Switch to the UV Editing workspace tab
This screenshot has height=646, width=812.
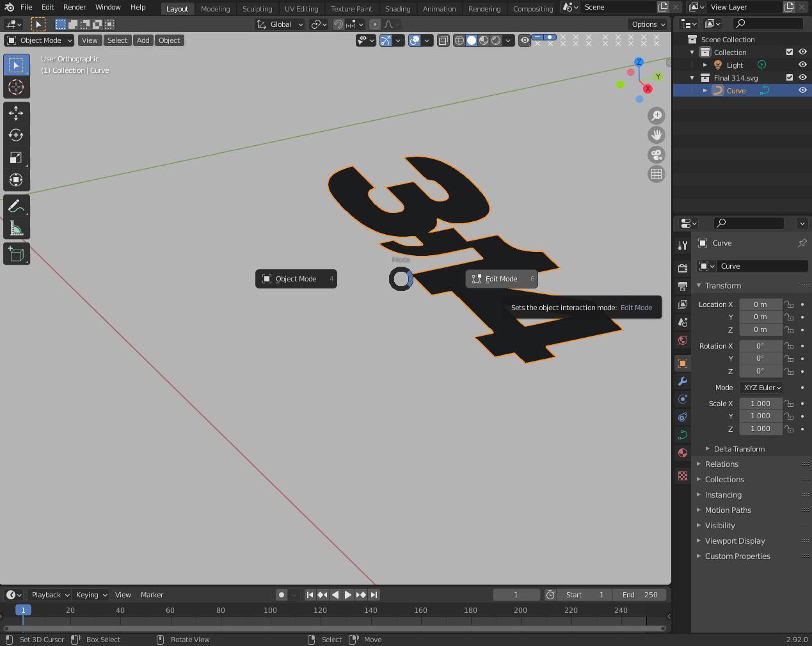pyautogui.click(x=301, y=8)
